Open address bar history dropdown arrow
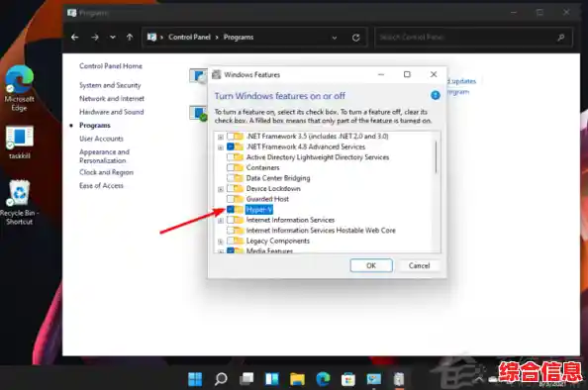 tap(335, 38)
